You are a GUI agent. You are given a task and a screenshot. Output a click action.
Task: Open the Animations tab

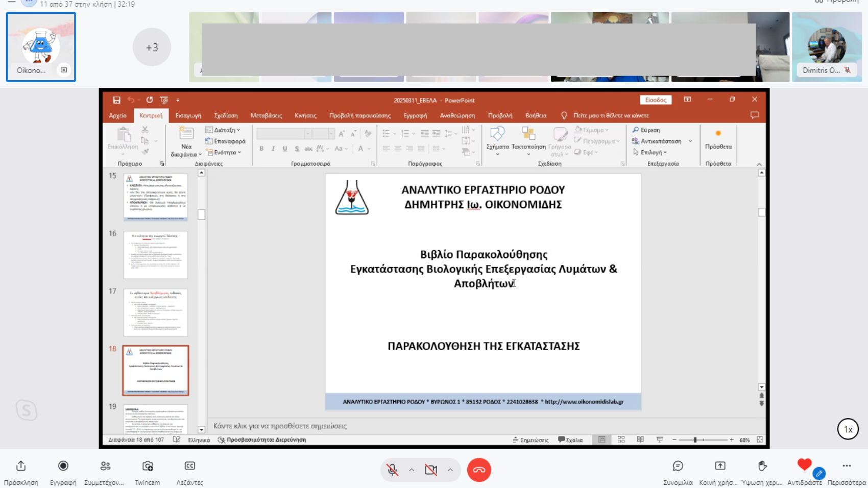click(305, 115)
